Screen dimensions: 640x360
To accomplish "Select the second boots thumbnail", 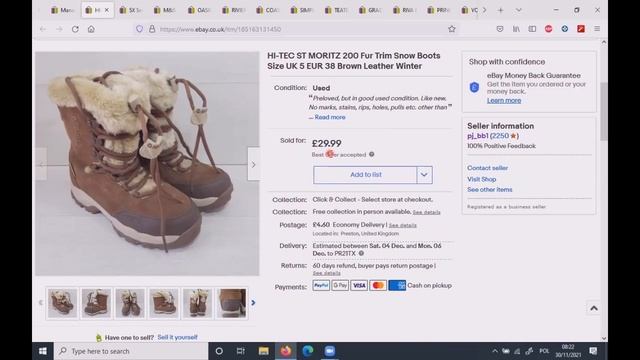I will click(x=96, y=303).
